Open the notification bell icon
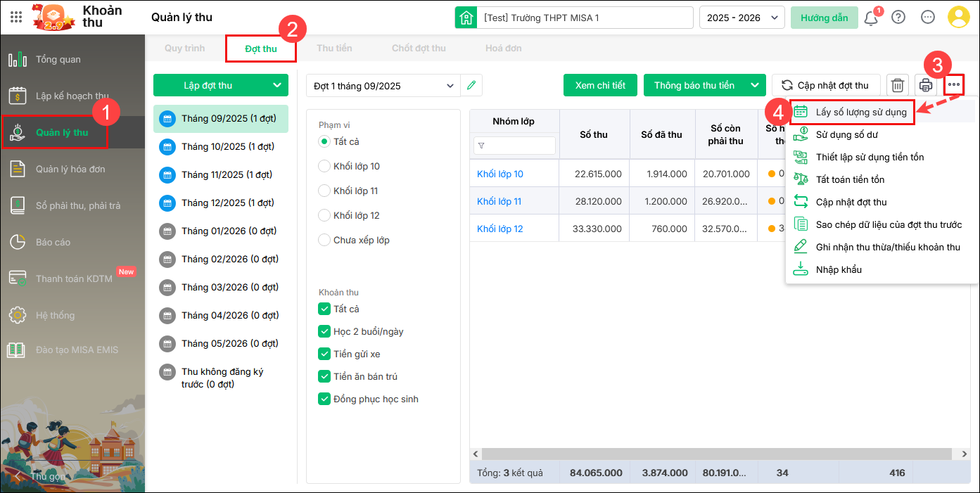 pos(871,18)
